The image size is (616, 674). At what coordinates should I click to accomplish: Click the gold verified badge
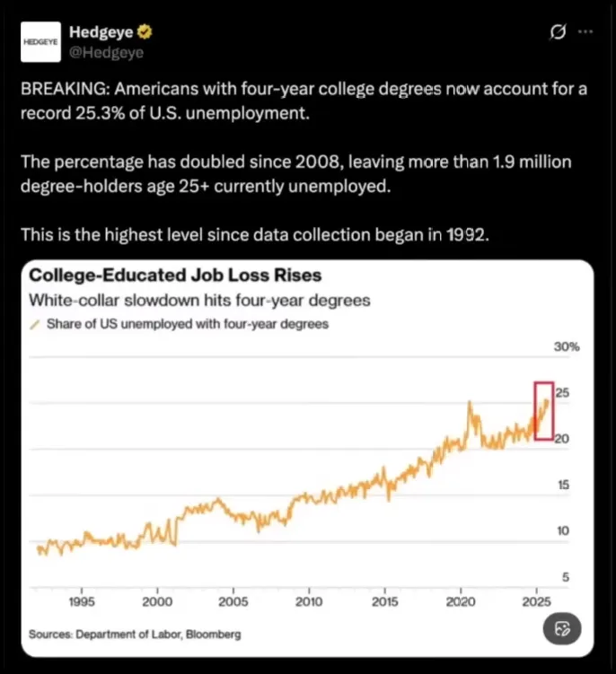pyautogui.click(x=144, y=33)
